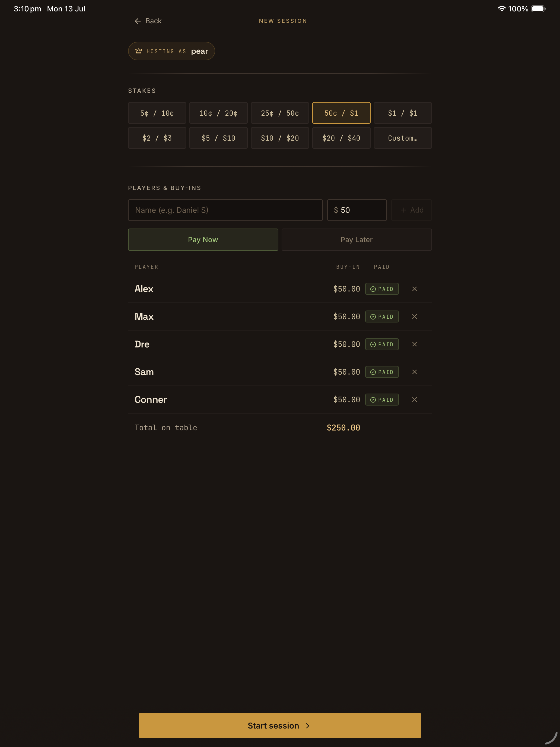560x747 pixels.
Task: Tap the battery indicator icon
Action: (x=538, y=9)
